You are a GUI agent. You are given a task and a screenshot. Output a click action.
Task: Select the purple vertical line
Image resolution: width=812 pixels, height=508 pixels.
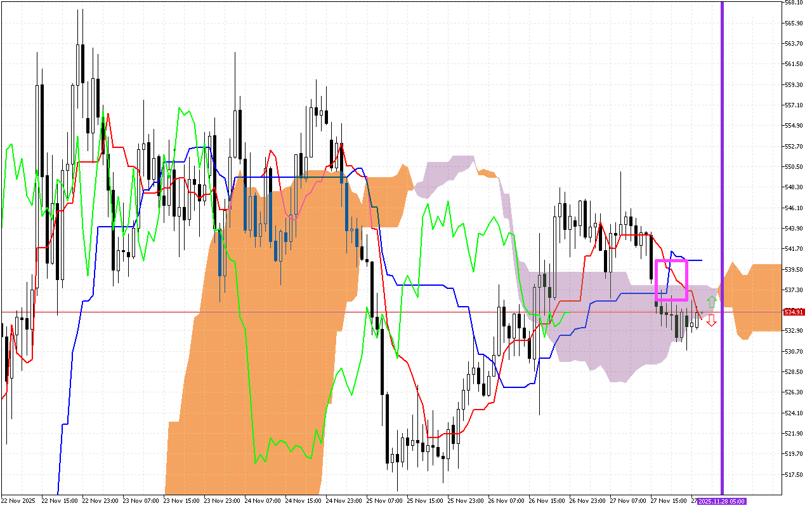coord(722,190)
